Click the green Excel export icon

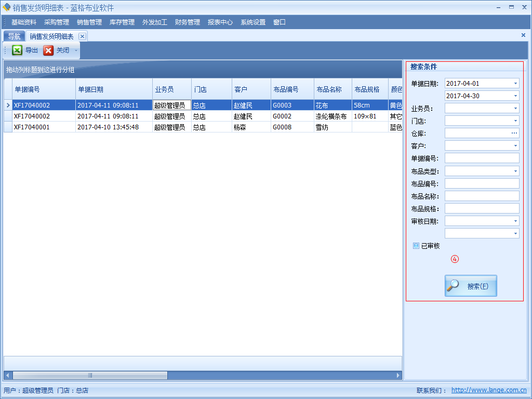17,50
